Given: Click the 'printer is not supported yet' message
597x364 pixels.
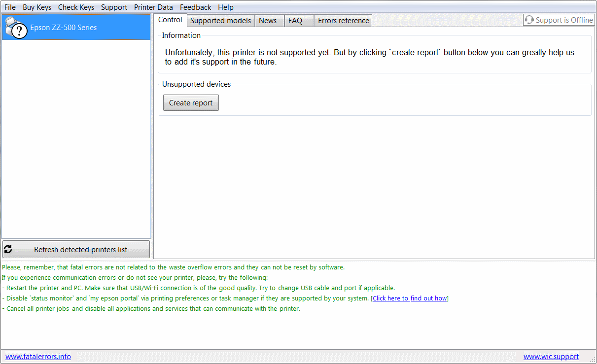Looking at the screenshot, I should 370,57.
